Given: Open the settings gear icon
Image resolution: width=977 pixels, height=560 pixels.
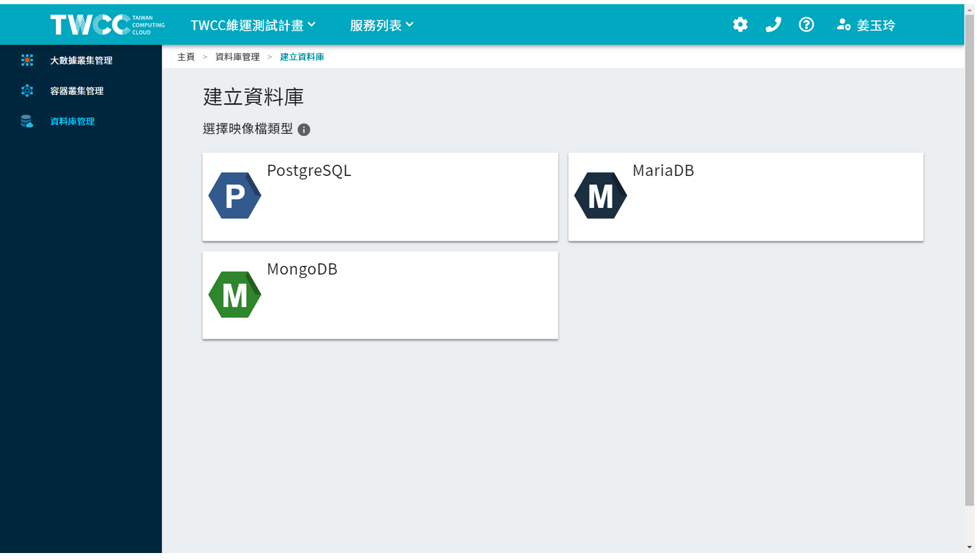Looking at the screenshot, I should [740, 25].
